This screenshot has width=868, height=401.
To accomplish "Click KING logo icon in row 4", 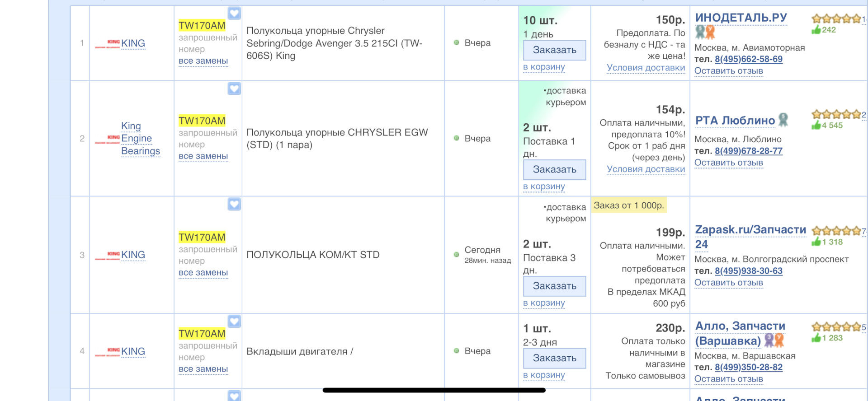I will point(108,352).
